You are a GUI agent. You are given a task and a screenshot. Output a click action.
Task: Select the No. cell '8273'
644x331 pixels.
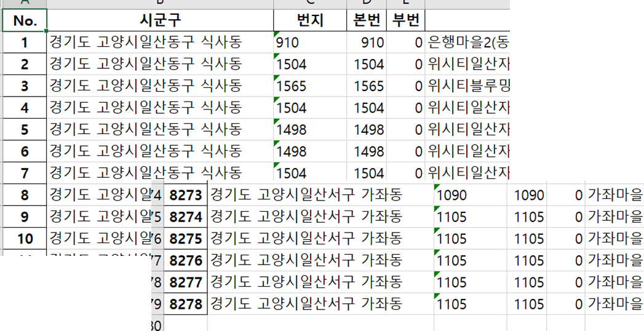pyautogui.click(x=186, y=195)
